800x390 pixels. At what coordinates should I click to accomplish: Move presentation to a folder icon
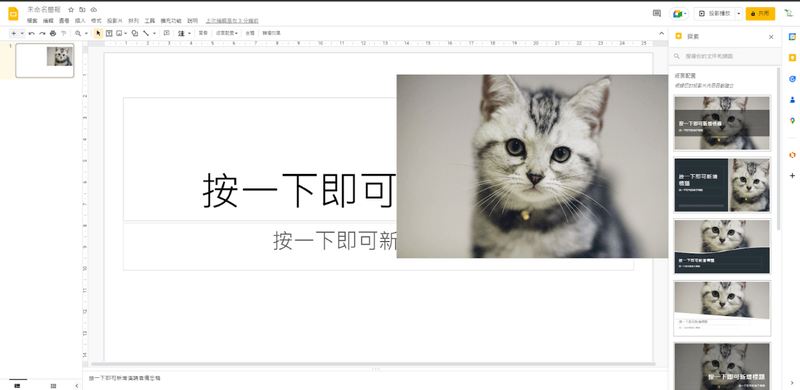tap(82, 10)
